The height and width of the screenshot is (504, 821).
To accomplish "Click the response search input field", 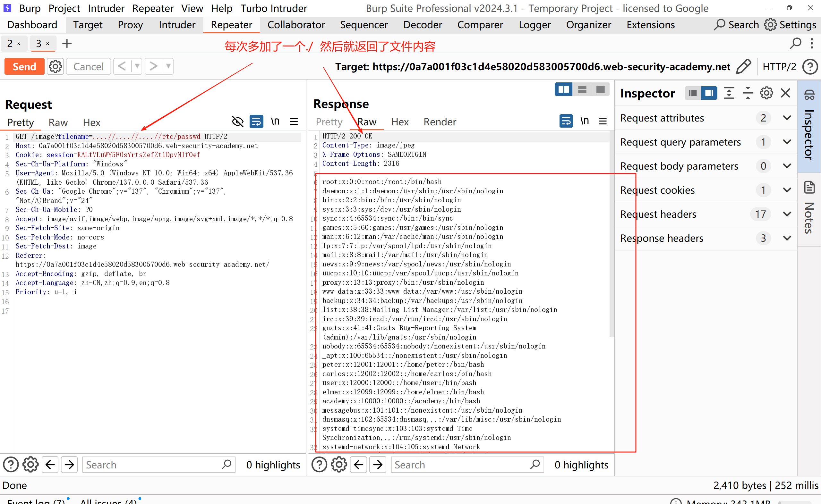I will pos(460,465).
